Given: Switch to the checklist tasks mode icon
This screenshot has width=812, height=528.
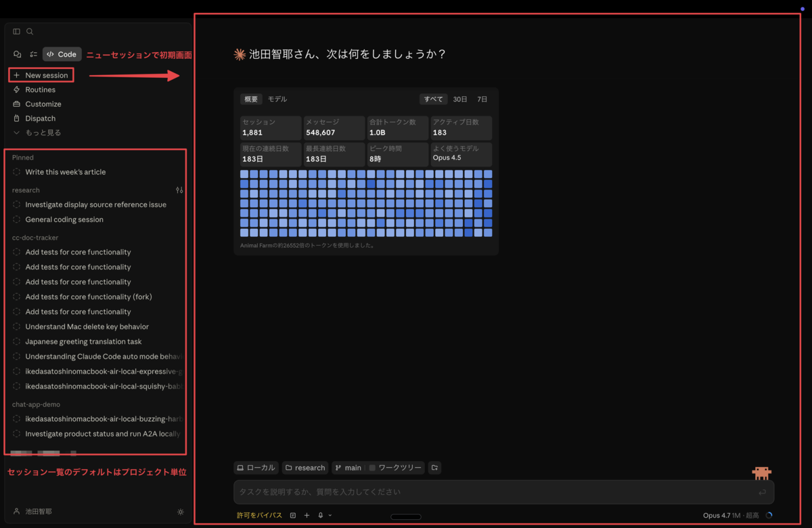Looking at the screenshot, I should click(33, 54).
